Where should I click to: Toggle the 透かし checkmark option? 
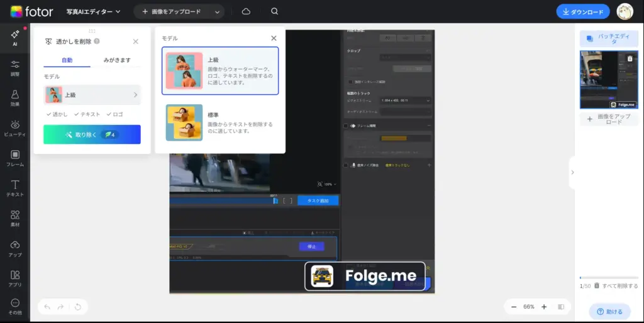[x=57, y=114]
